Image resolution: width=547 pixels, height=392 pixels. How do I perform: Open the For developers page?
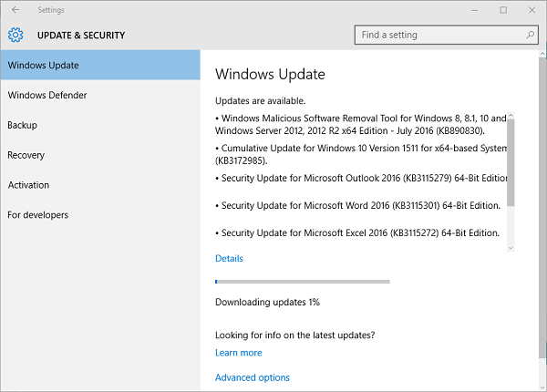pyautogui.click(x=38, y=215)
